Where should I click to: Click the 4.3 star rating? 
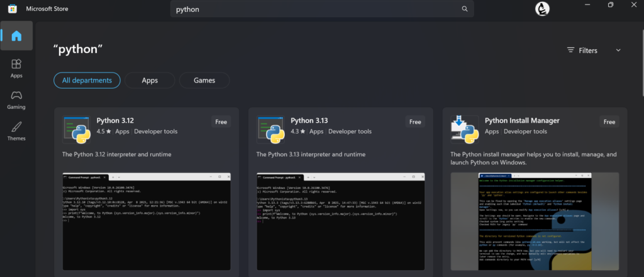298,132
